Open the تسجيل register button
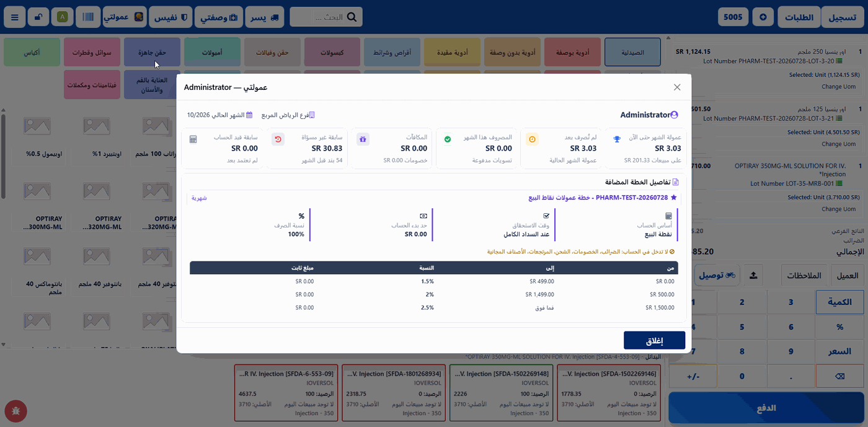 pos(843,17)
